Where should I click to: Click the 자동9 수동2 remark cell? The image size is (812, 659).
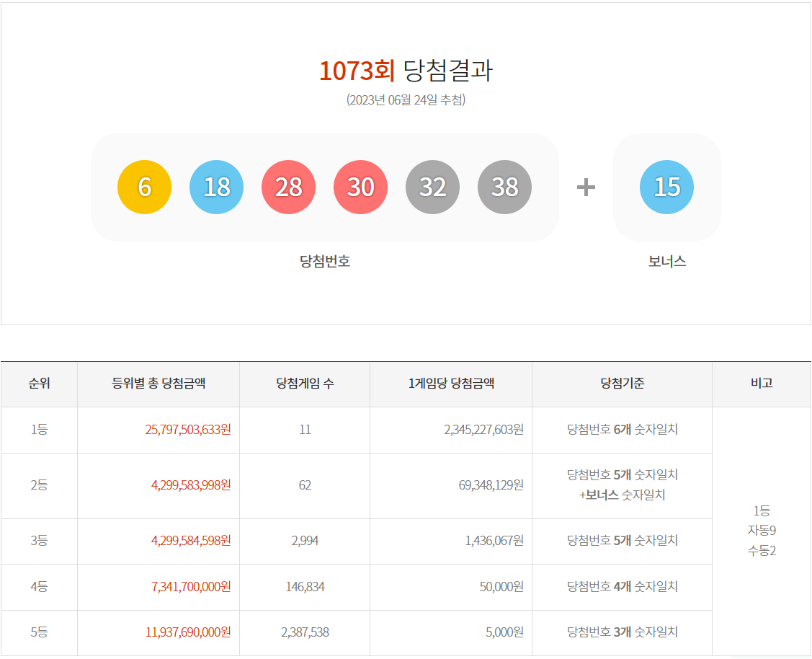click(x=762, y=531)
